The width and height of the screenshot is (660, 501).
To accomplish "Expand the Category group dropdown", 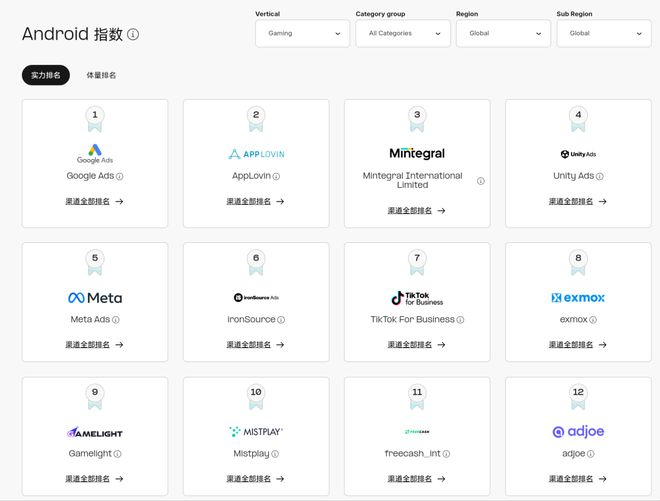I will [402, 33].
